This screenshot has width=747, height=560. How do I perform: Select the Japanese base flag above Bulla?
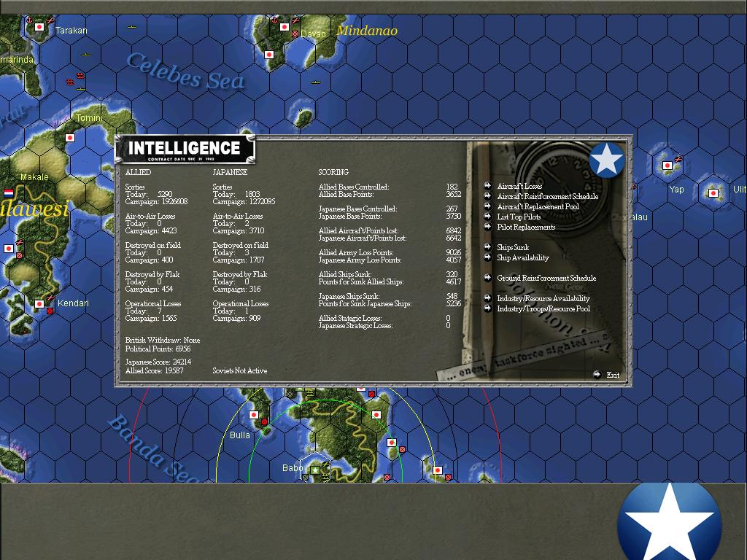(254, 415)
